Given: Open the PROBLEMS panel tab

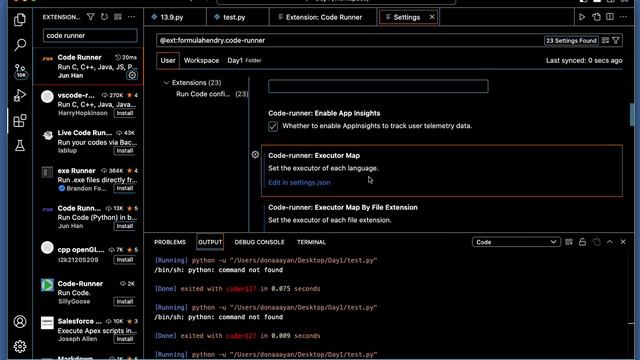Looking at the screenshot, I should (170, 242).
